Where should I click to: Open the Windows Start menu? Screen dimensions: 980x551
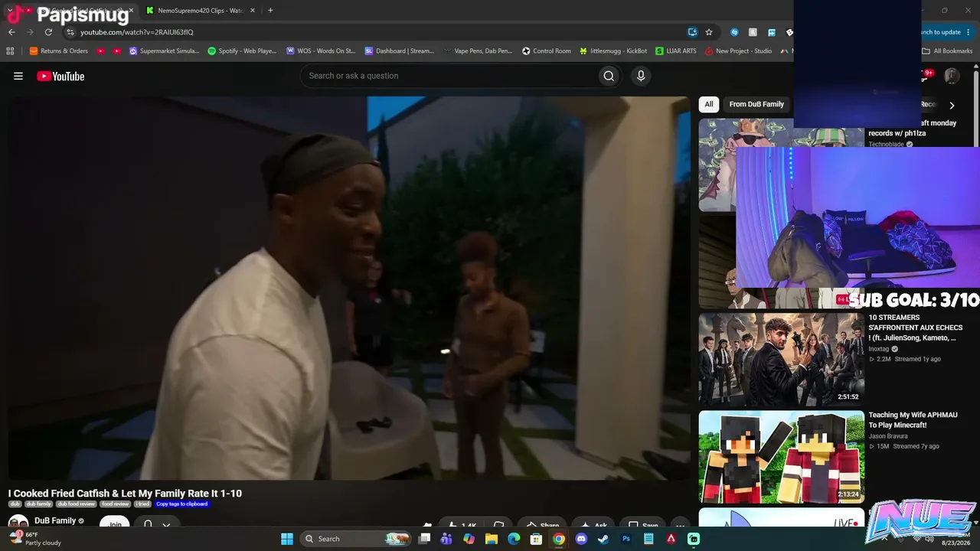click(287, 539)
